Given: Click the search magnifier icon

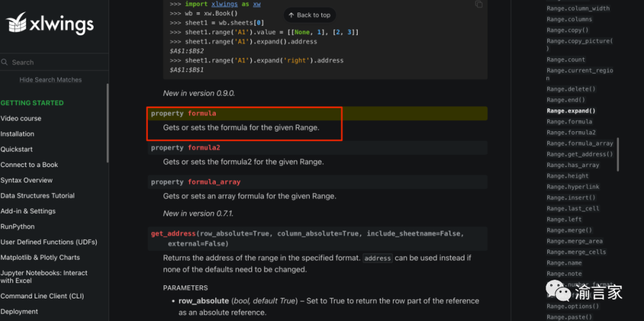Looking at the screenshot, I should point(5,63).
